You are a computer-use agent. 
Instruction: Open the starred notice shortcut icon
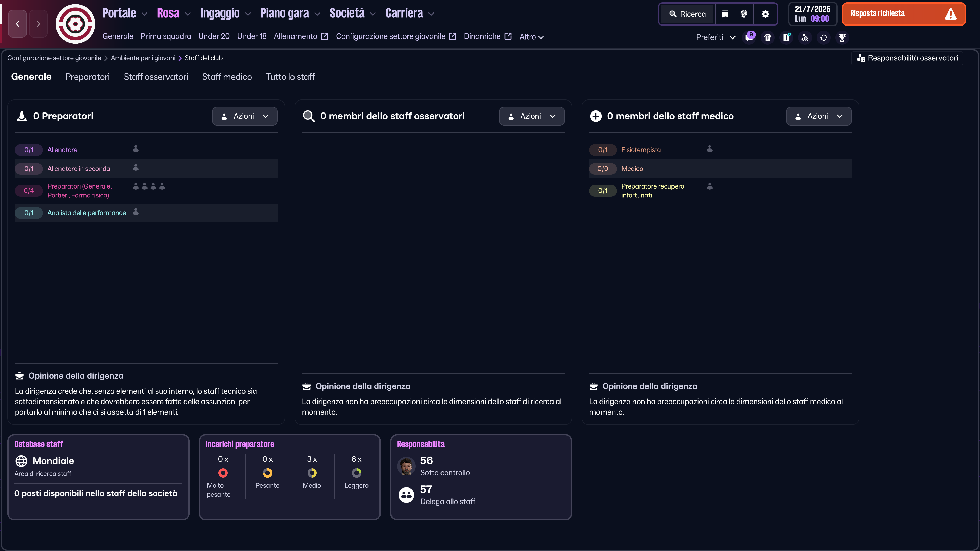(x=786, y=37)
